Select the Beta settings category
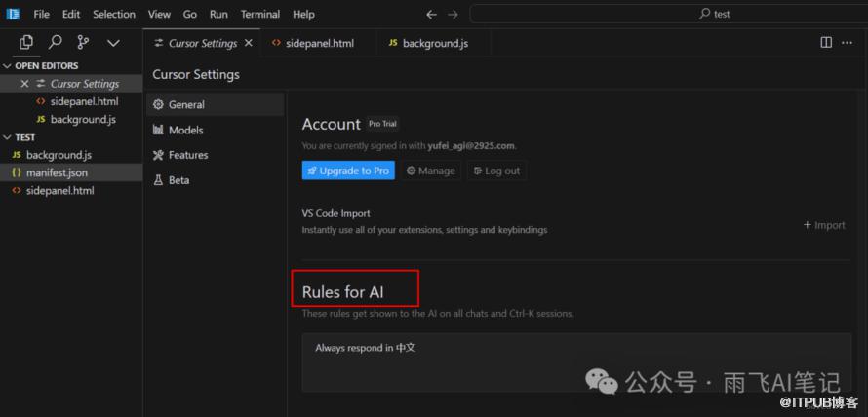 216,180
